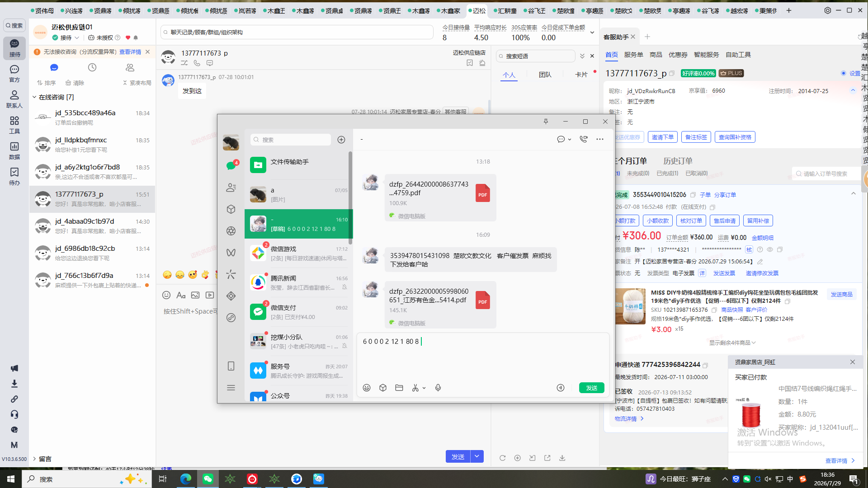The image size is (868, 488).
Task: Open the 服务单 tab
Action: tap(634, 55)
